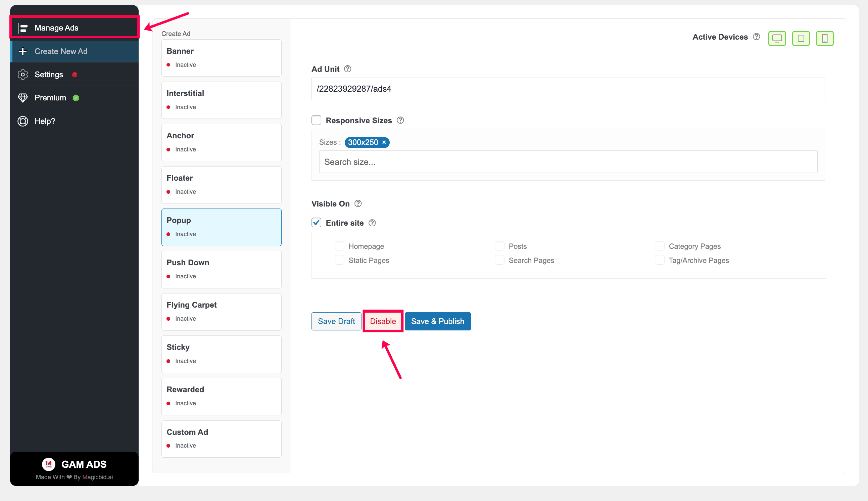This screenshot has width=868, height=501.
Task: Open the Search size combo box
Action: 568,162
